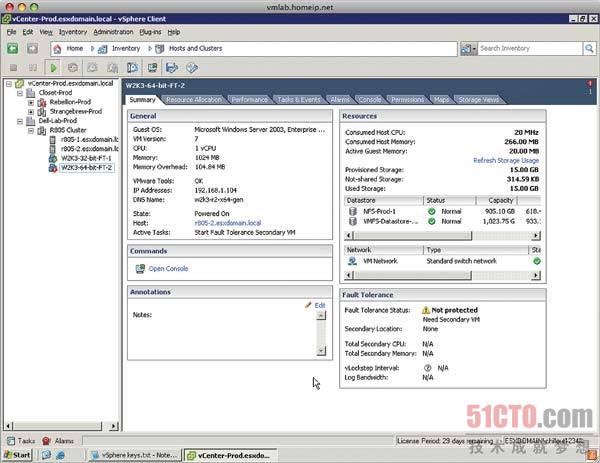Collapse the Closet-Prod datacenter node

20,93
